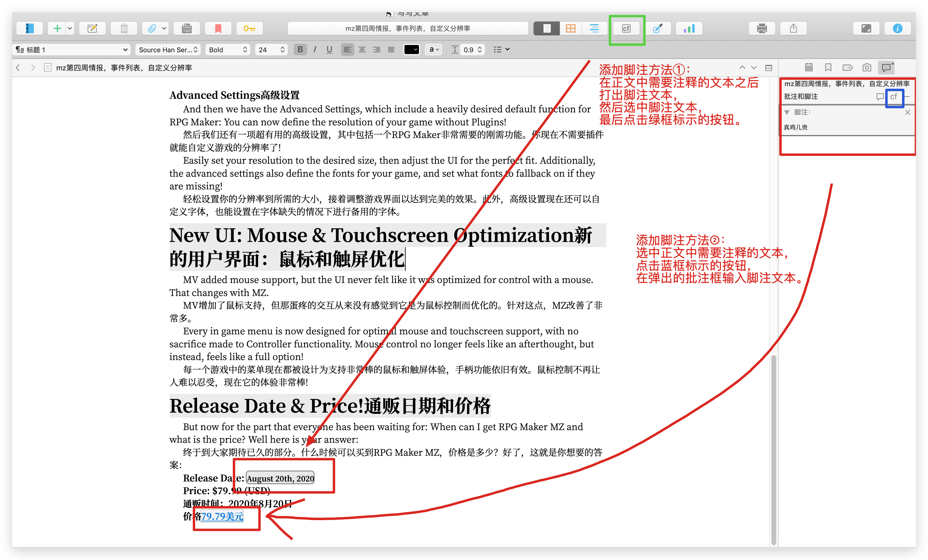This screenshot has width=928, height=560.
Task: Open the snapshots camera icon in inspector
Action: pos(867,68)
